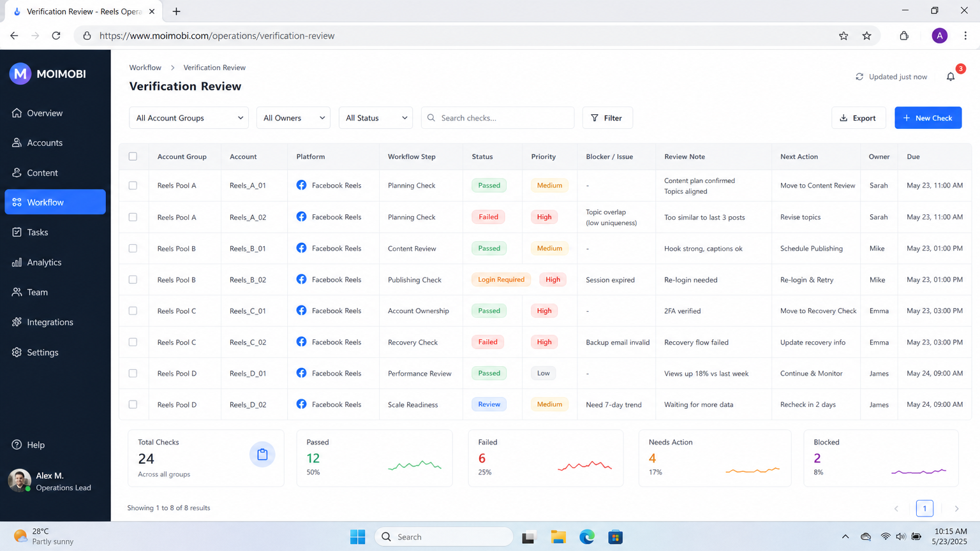980x551 pixels.
Task: Launch Microsoft Edge from taskbar
Action: click(587, 537)
